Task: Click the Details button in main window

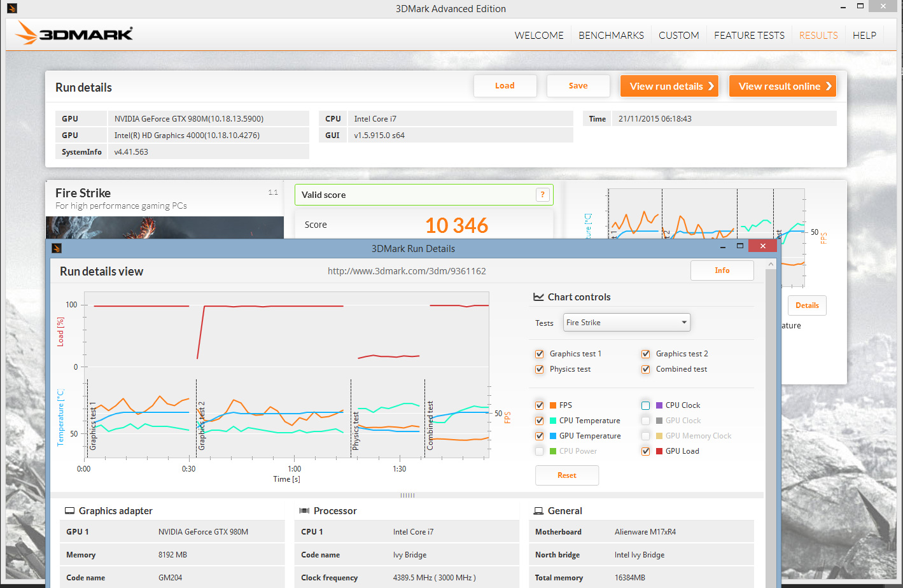Action: point(807,305)
